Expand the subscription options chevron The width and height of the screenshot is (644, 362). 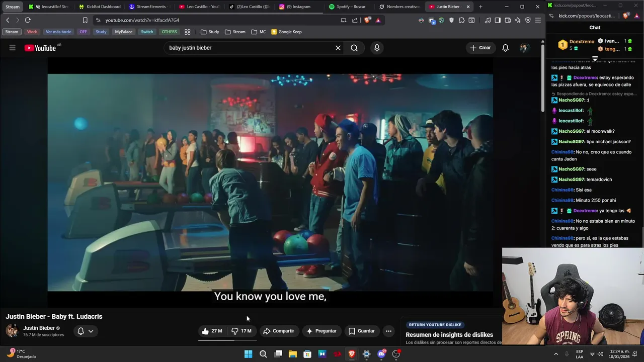point(91,331)
